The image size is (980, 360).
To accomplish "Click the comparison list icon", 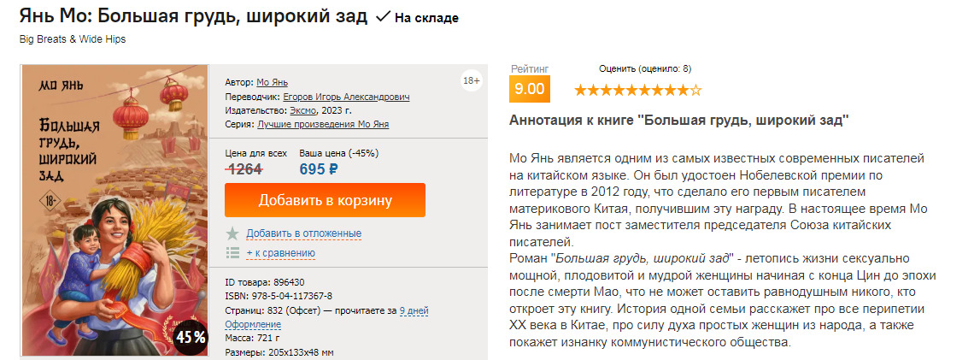I will click(x=232, y=252).
